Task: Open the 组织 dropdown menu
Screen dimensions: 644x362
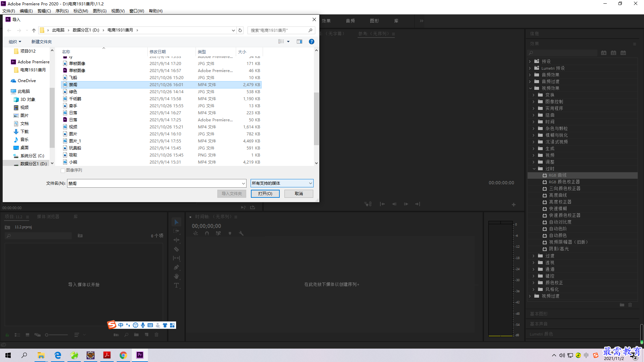Action: (15, 42)
